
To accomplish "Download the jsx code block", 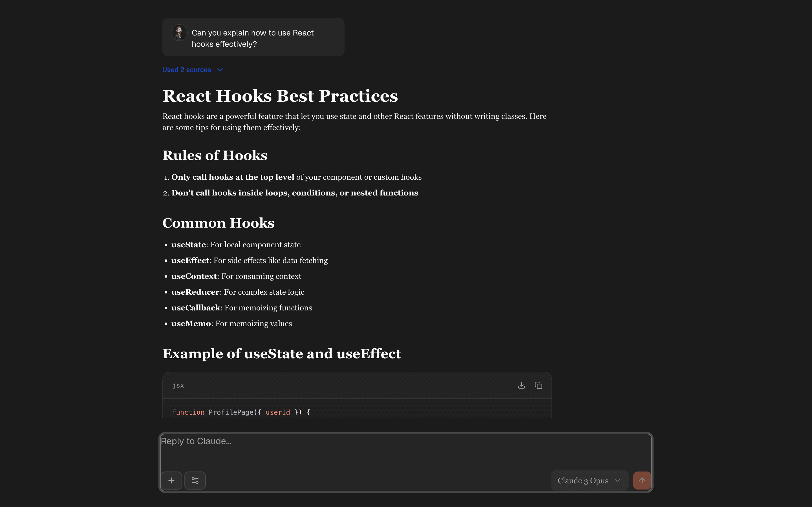I will pyautogui.click(x=521, y=385).
